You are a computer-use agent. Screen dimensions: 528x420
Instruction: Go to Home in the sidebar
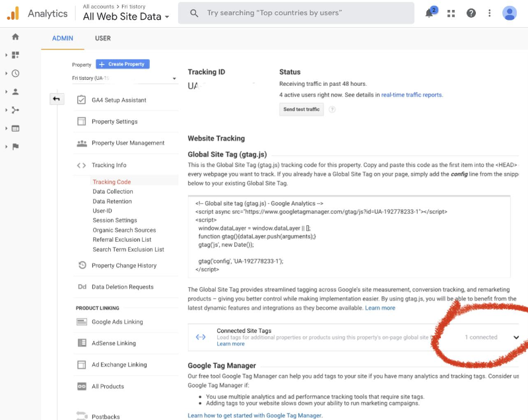(x=15, y=37)
